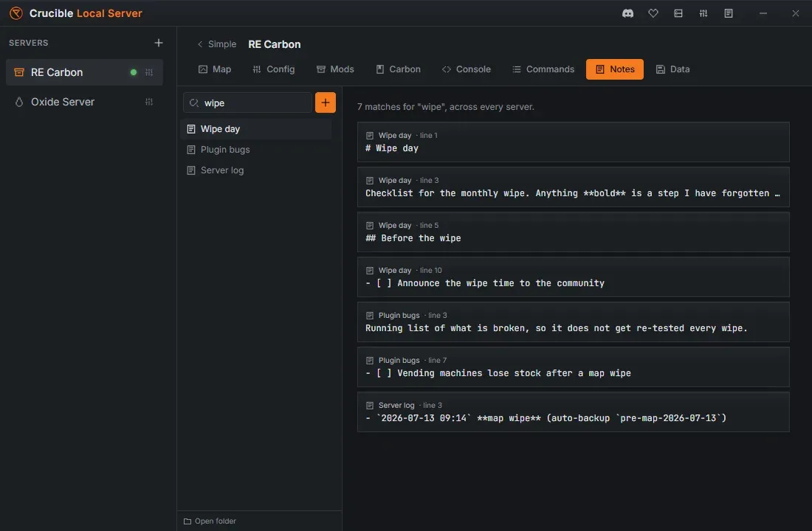Switch to the Commands tab
This screenshot has height=531, width=812.
coord(543,69)
